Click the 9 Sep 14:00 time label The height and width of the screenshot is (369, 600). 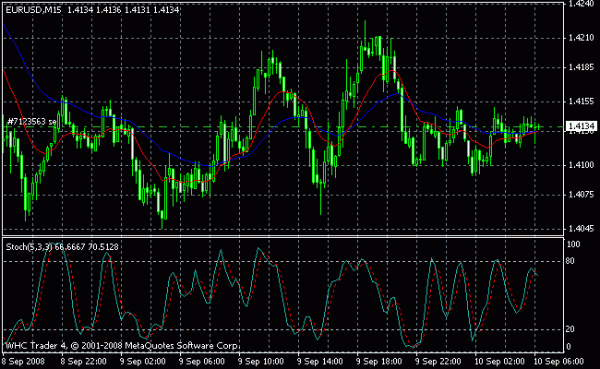(x=320, y=361)
